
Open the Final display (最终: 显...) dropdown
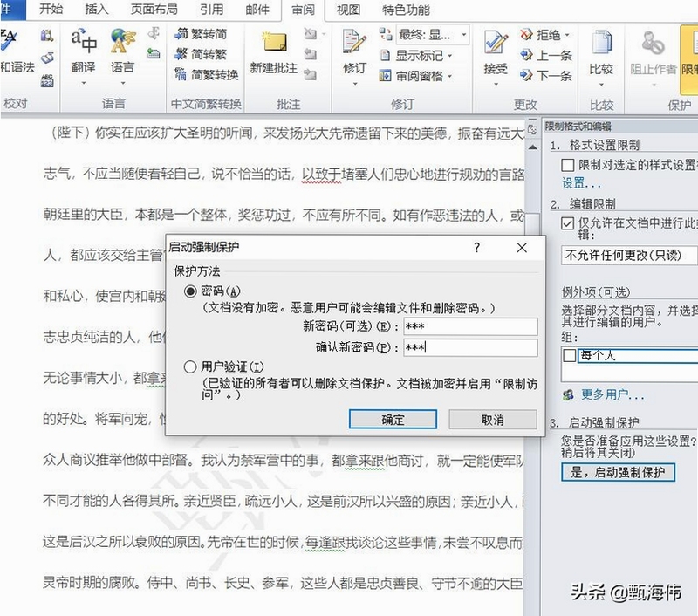click(x=433, y=34)
